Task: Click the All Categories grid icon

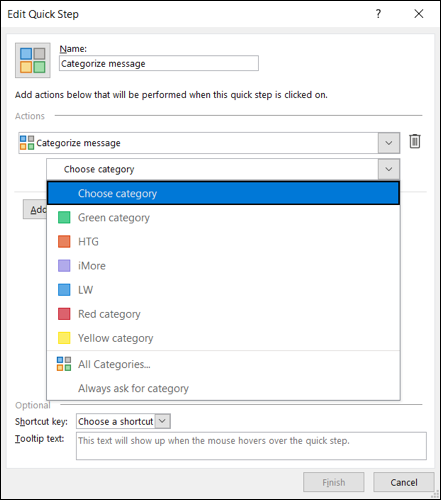Action: [x=64, y=364]
